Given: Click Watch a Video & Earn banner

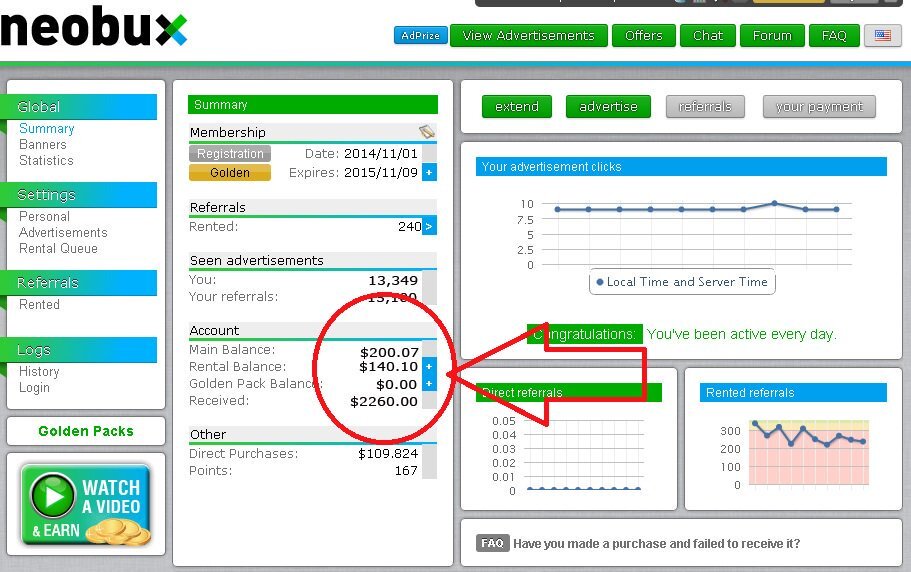Looking at the screenshot, I should pyautogui.click(x=86, y=505).
